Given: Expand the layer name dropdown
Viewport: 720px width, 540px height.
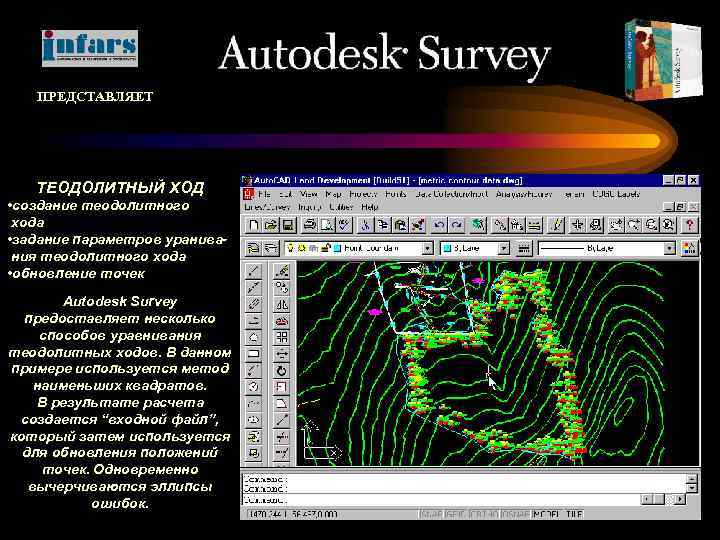Looking at the screenshot, I should click(428, 248).
